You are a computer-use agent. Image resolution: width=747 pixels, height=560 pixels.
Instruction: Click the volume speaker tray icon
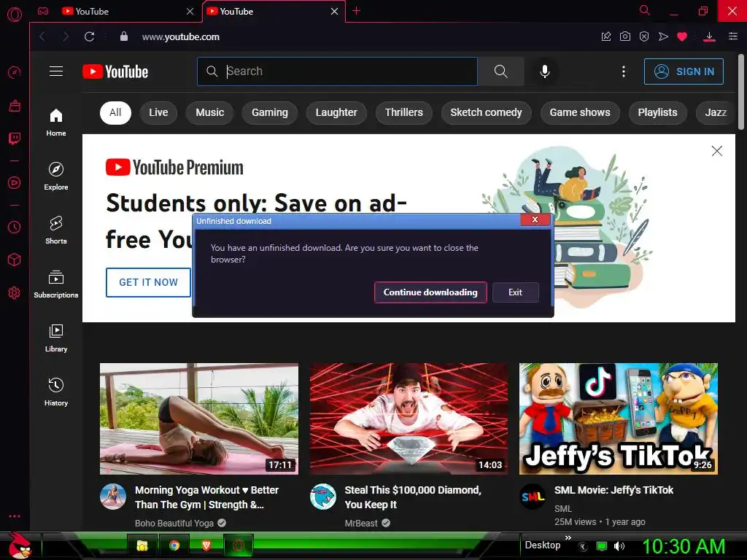click(619, 546)
